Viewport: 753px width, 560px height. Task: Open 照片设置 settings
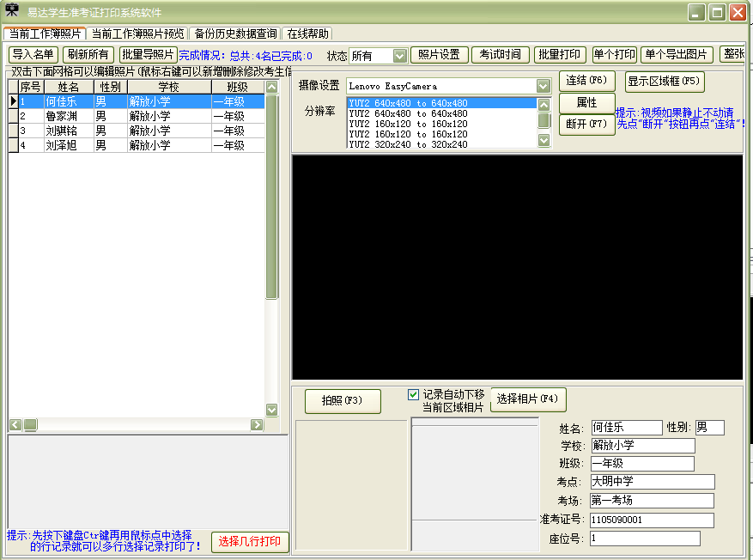click(x=440, y=55)
